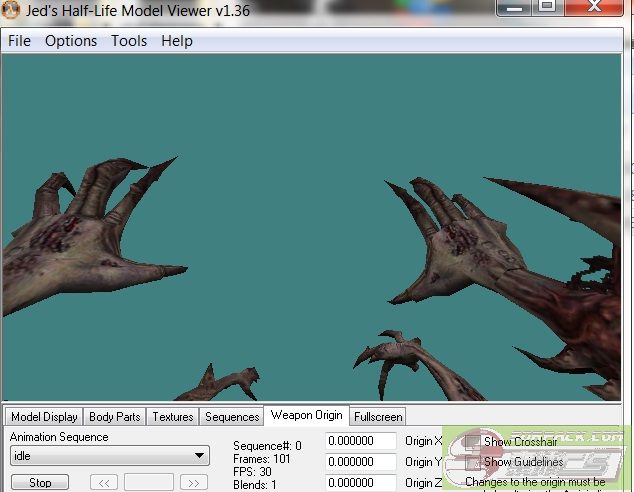Step back with the << frame button
Viewport: 634px width, 492px height.
(x=104, y=483)
